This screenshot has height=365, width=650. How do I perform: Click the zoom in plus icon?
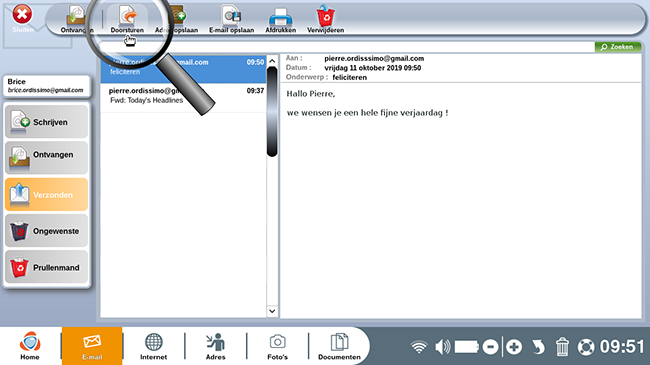pyautogui.click(x=514, y=347)
